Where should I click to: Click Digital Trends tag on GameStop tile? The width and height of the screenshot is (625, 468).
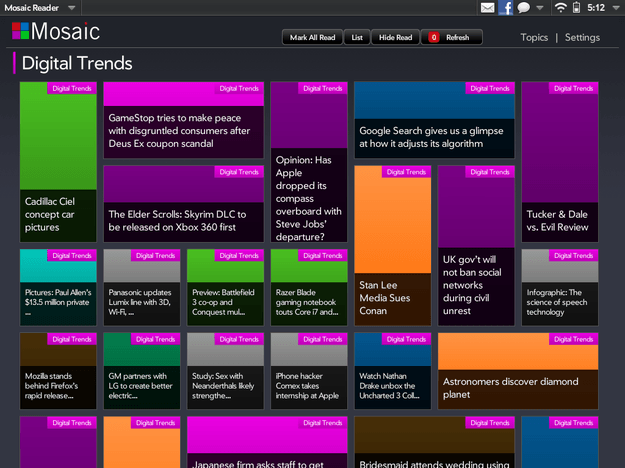click(x=239, y=88)
